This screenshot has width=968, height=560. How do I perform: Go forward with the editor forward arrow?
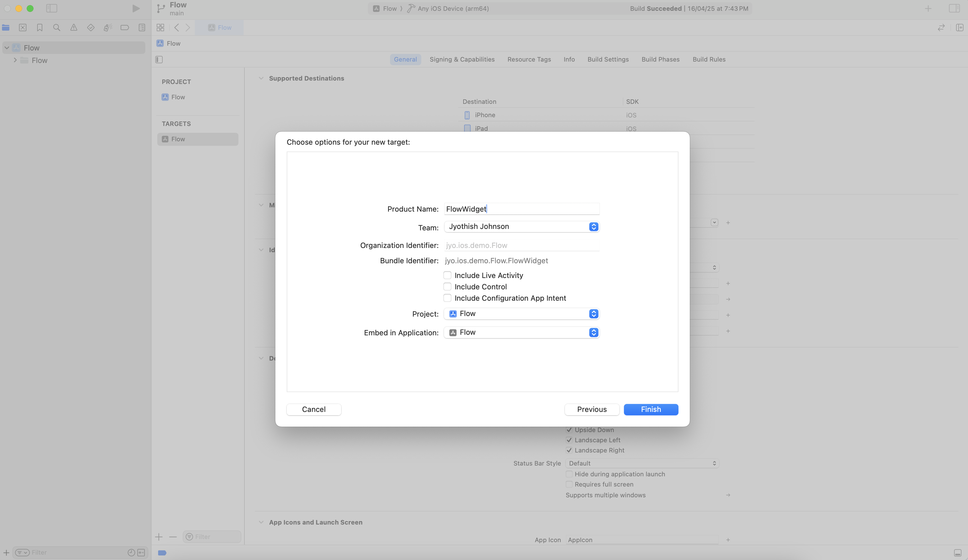coord(188,28)
